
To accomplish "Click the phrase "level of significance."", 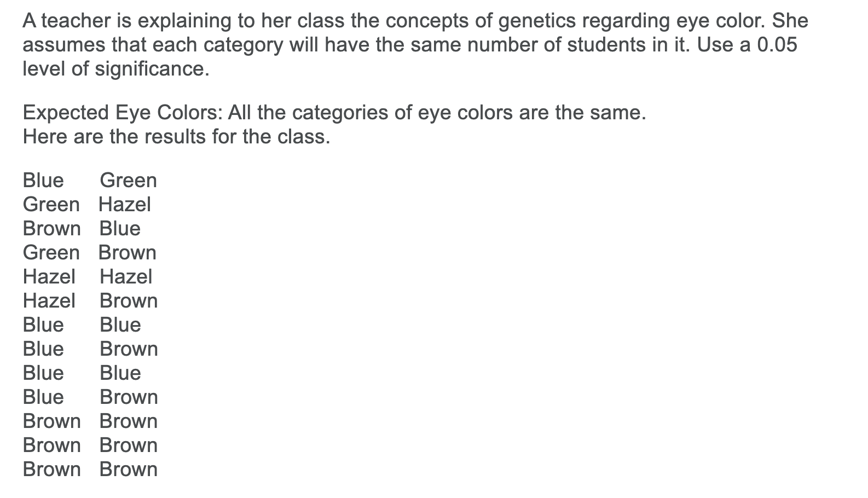I will (x=116, y=69).
